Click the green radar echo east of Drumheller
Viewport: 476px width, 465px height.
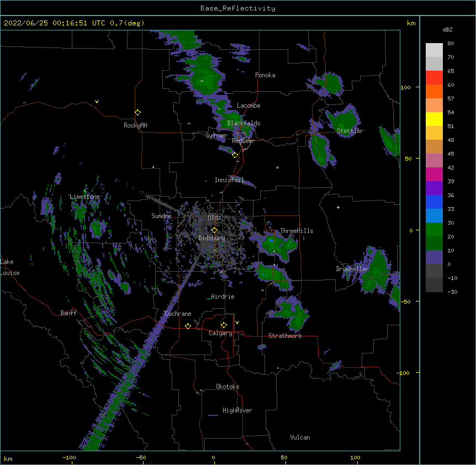click(376, 271)
